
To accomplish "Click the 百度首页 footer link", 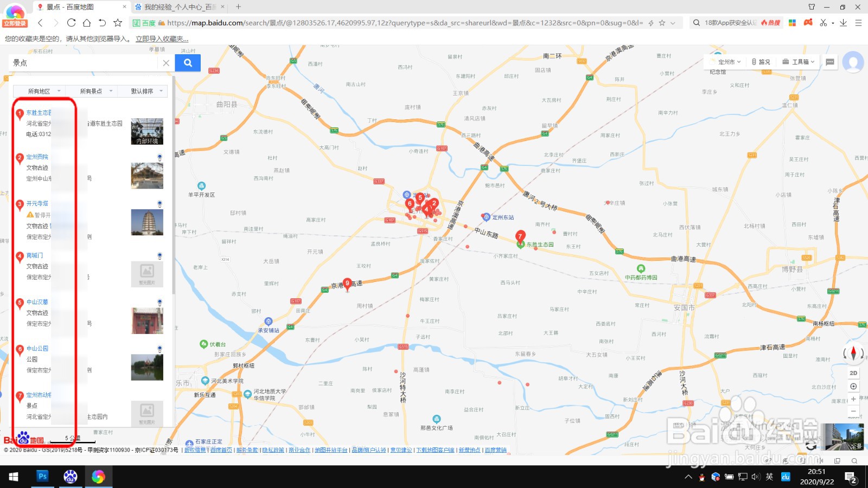I will tap(221, 450).
